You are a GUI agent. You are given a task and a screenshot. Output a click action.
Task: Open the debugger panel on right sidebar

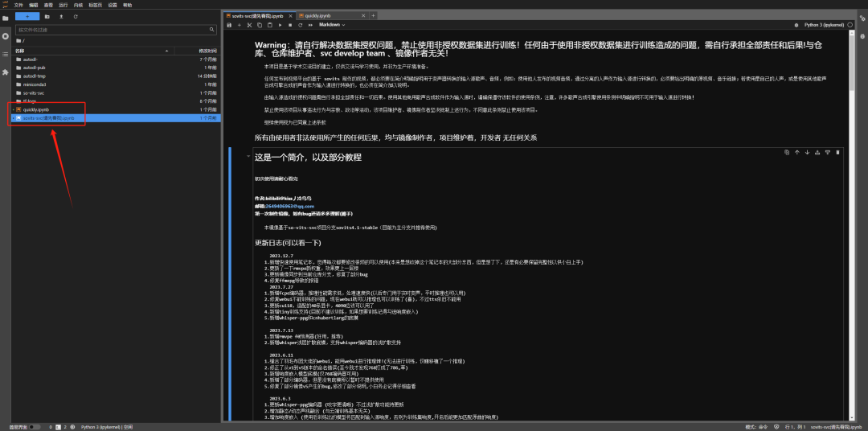(x=862, y=36)
